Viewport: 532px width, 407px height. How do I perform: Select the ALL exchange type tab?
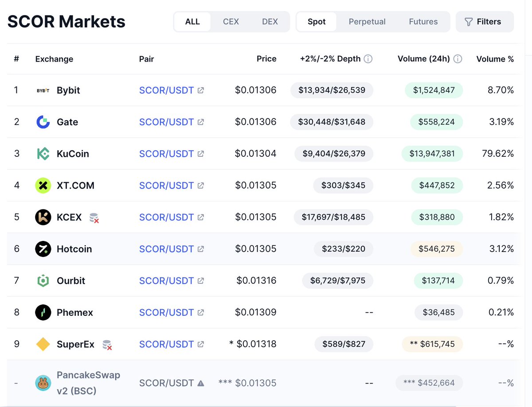coord(192,22)
